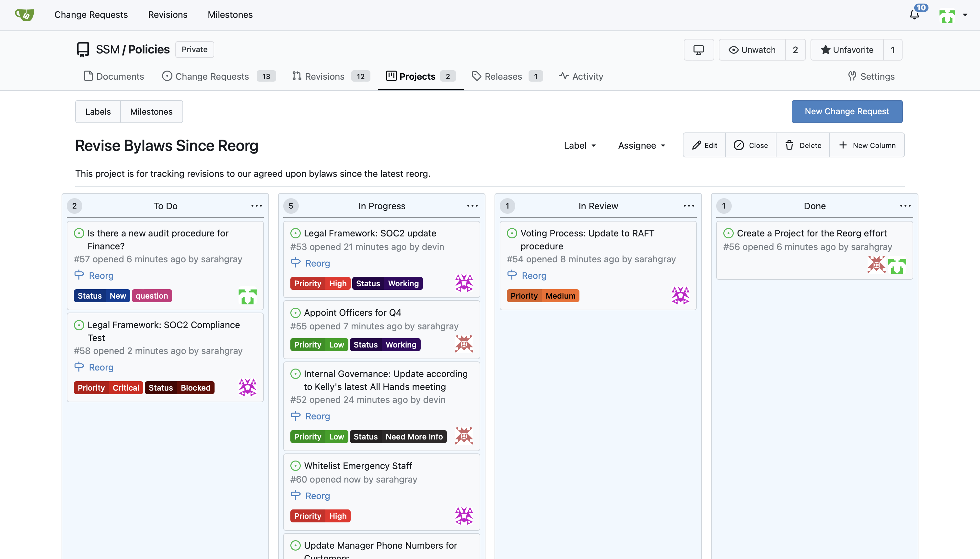
Task: Click the Edit project button
Action: 704,145
